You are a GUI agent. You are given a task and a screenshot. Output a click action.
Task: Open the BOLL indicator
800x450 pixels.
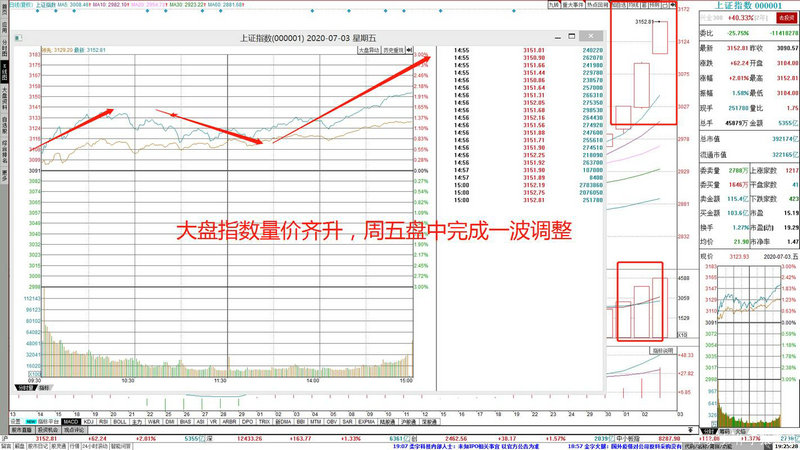[120, 421]
